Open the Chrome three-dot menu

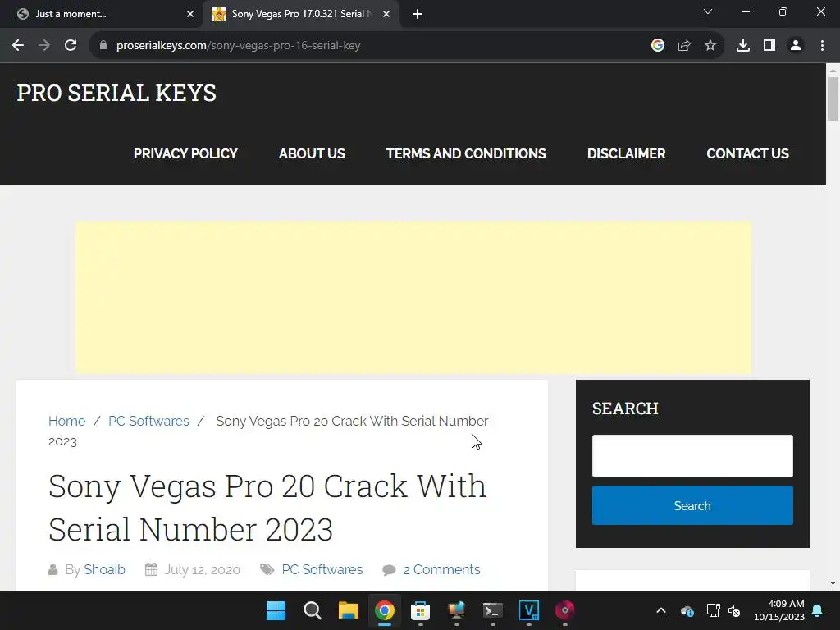(x=822, y=46)
